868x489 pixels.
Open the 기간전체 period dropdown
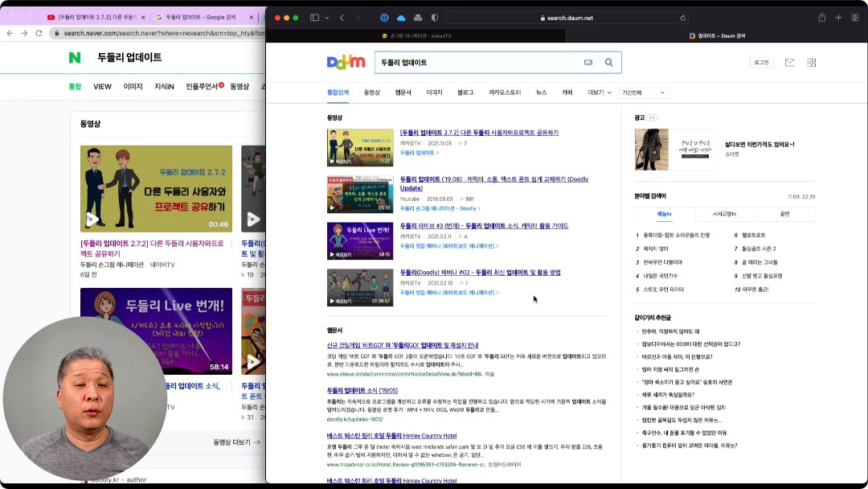[x=643, y=92]
